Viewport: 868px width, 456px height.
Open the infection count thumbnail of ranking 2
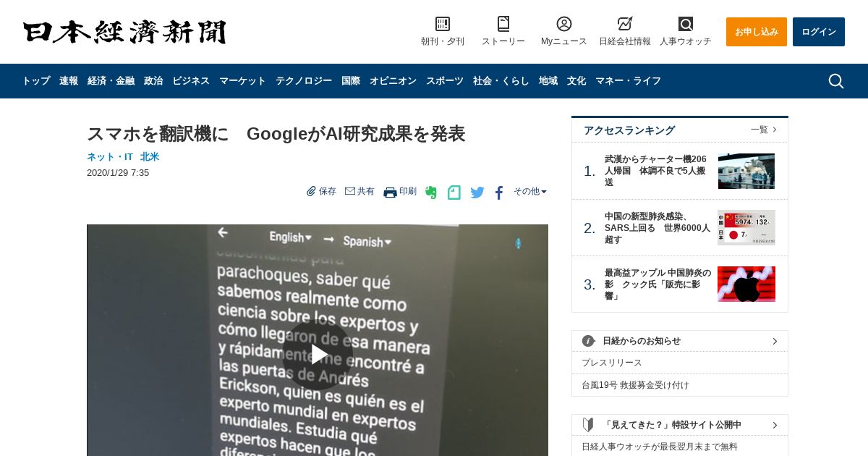click(x=746, y=227)
